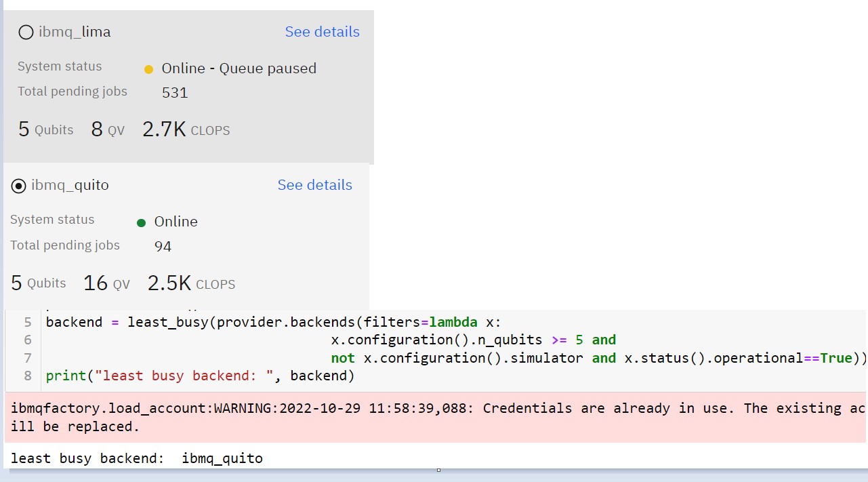Open See details for ibmq_quito
This screenshot has height=482, width=868.
314,185
